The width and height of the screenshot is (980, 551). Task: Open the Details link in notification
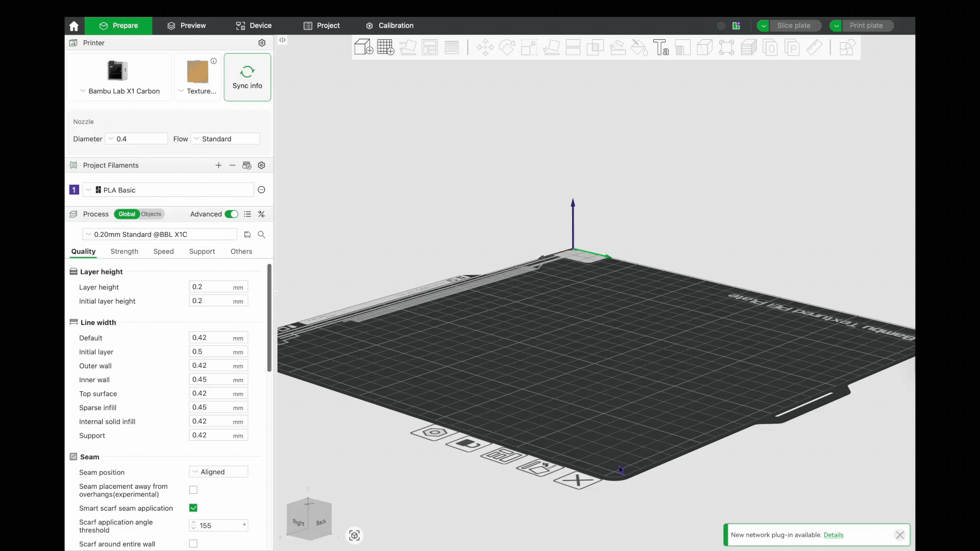pyautogui.click(x=833, y=535)
